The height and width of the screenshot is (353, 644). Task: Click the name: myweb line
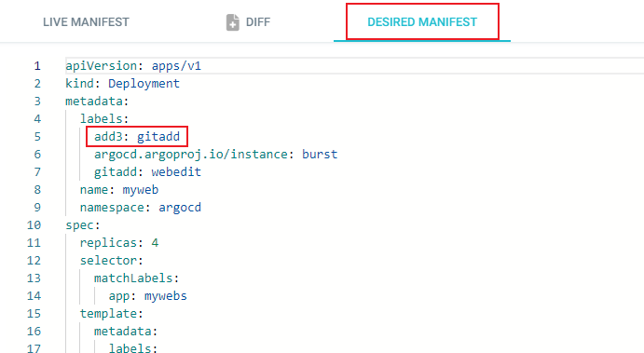[119, 189]
